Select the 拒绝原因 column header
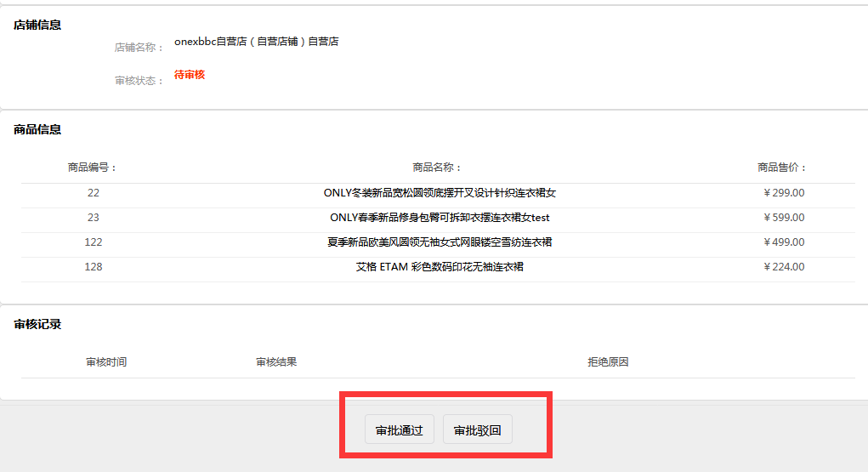868x472 pixels. click(x=608, y=362)
